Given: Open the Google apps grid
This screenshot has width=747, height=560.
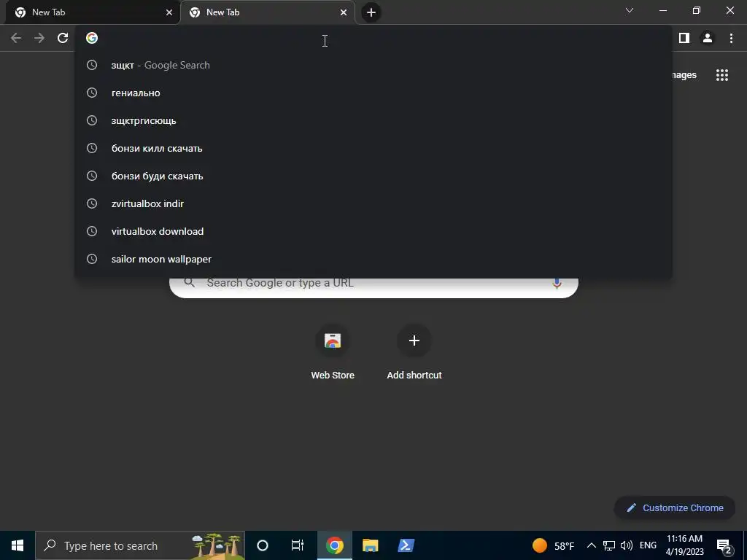Looking at the screenshot, I should tap(722, 75).
